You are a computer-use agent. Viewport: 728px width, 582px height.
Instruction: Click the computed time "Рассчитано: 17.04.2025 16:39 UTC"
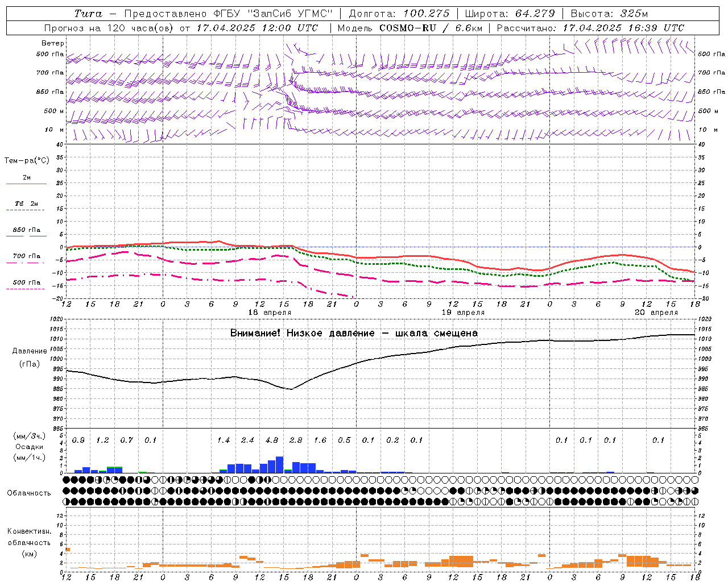590,28
